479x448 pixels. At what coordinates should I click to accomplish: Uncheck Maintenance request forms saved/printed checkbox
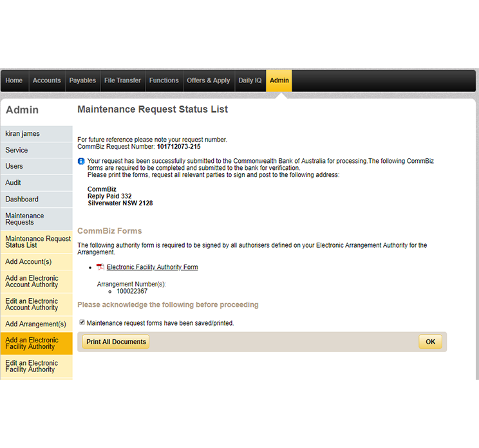[82, 322]
